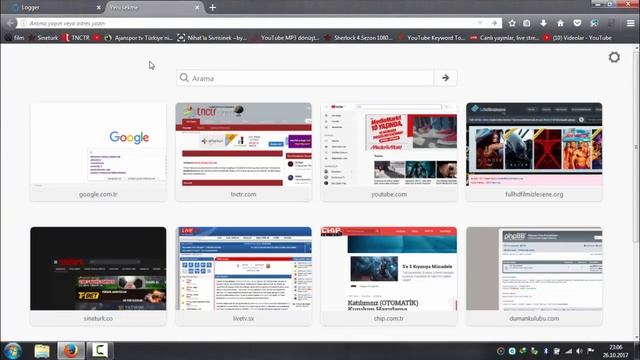Click the taskbar clock showing 23:06
This screenshot has width=640, height=360.
click(x=616, y=351)
